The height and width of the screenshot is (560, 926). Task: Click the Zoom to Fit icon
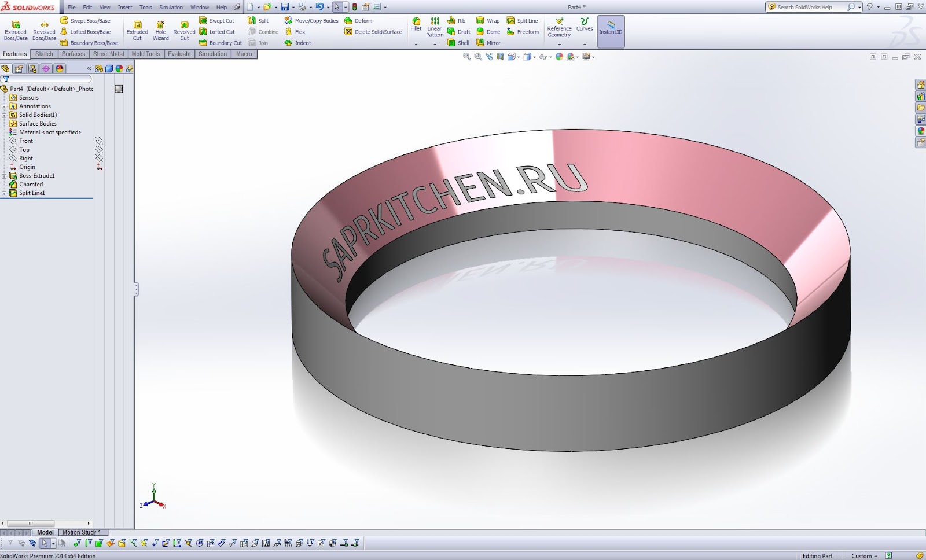pyautogui.click(x=467, y=57)
